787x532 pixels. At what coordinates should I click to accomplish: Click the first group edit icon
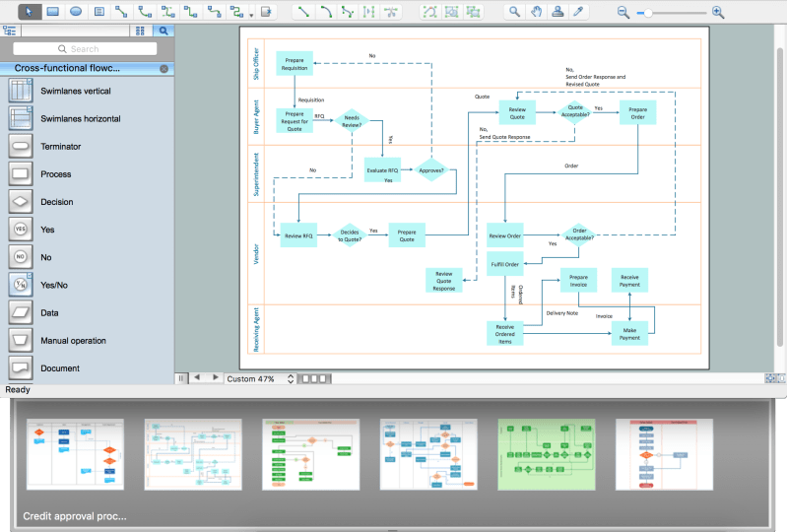(x=430, y=11)
